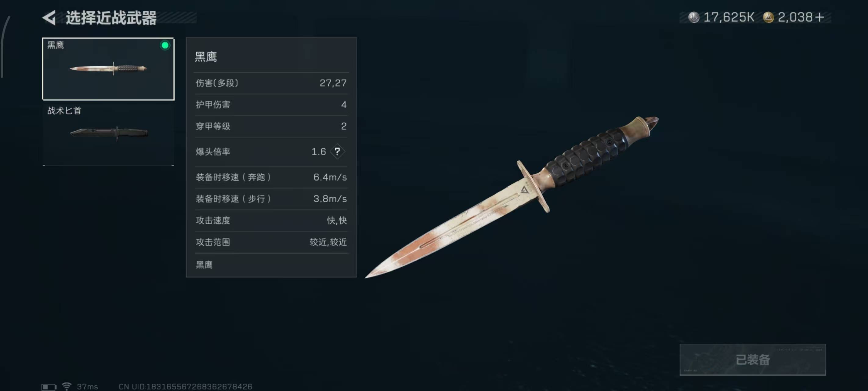This screenshot has width=868, height=391.
Task: Click the 黑鹰 description at panel bottom
Action: pyautogui.click(x=204, y=265)
